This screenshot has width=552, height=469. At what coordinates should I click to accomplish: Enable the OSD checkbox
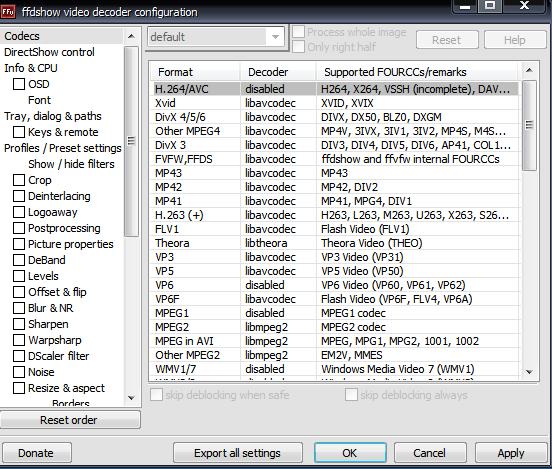point(19,84)
